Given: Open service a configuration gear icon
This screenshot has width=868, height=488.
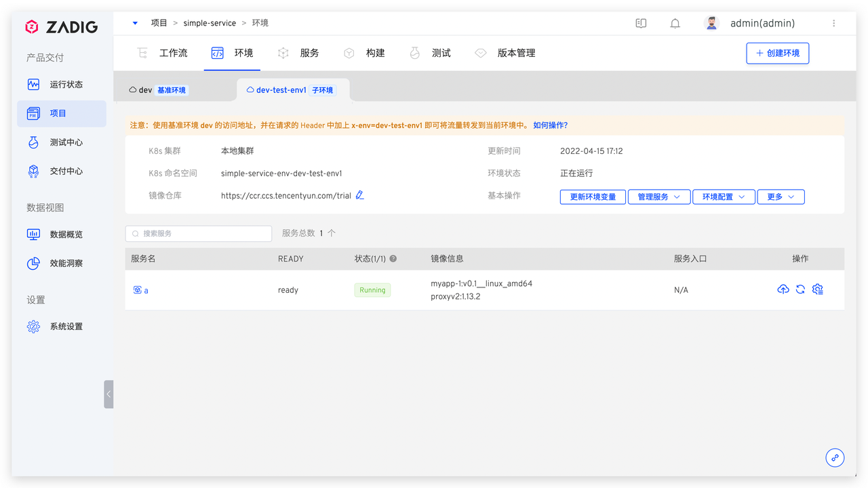Looking at the screenshot, I should (x=818, y=289).
